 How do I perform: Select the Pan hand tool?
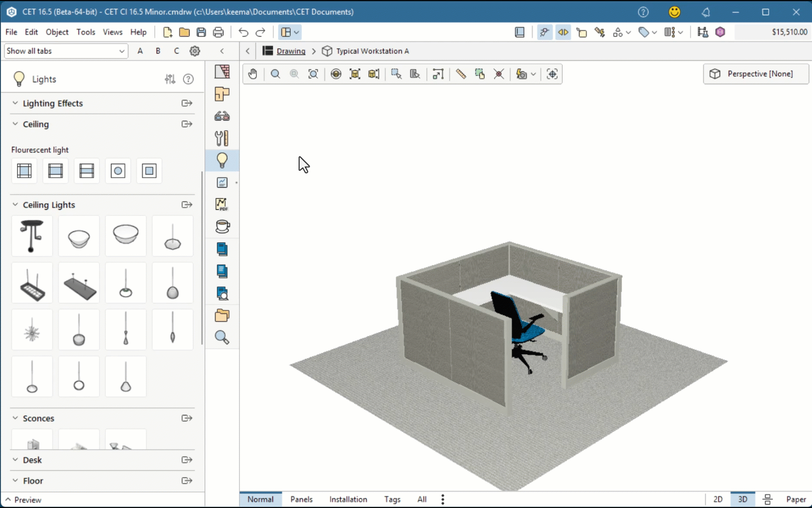[x=253, y=74]
